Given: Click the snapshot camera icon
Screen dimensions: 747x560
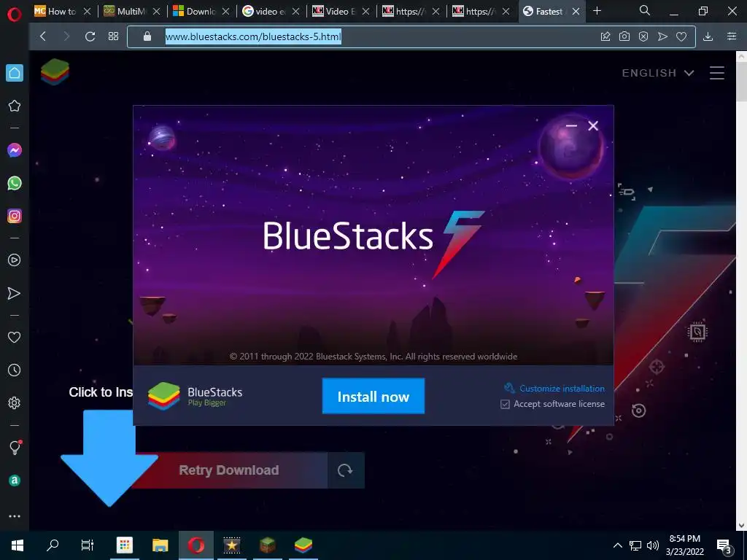Looking at the screenshot, I should 624,36.
